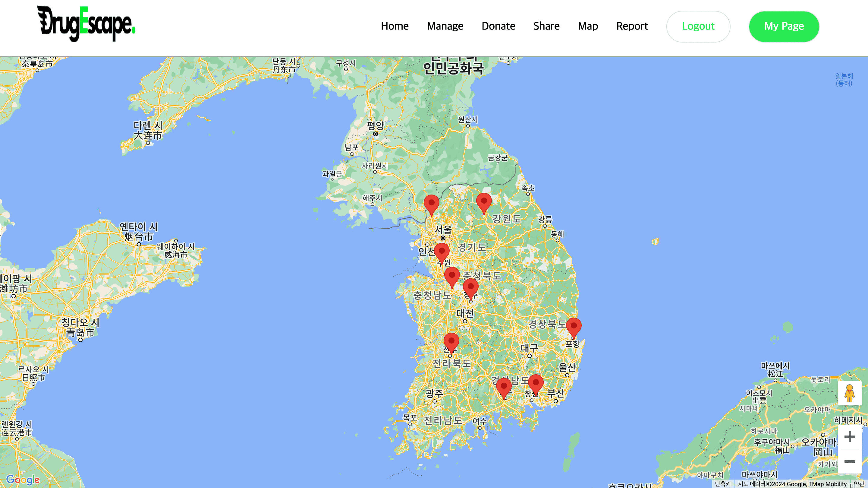Open the Report page
Viewport: 868px width, 488px height.
(x=632, y=26)
